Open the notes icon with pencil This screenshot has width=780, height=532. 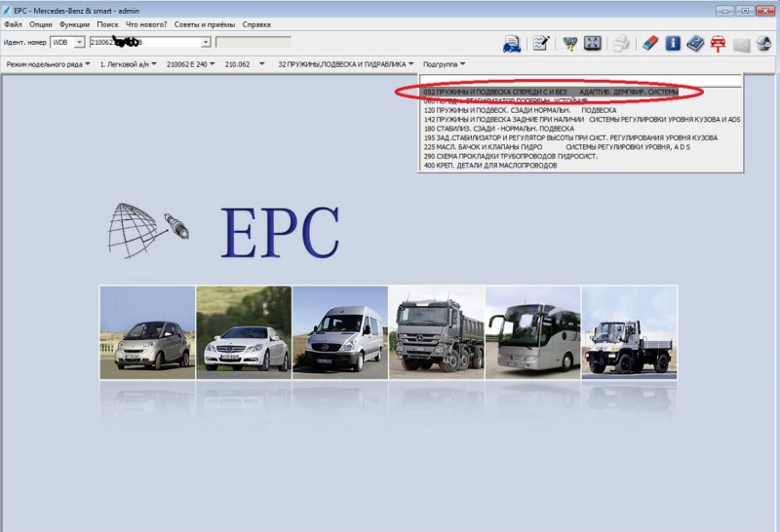click(x=541, y=43)
